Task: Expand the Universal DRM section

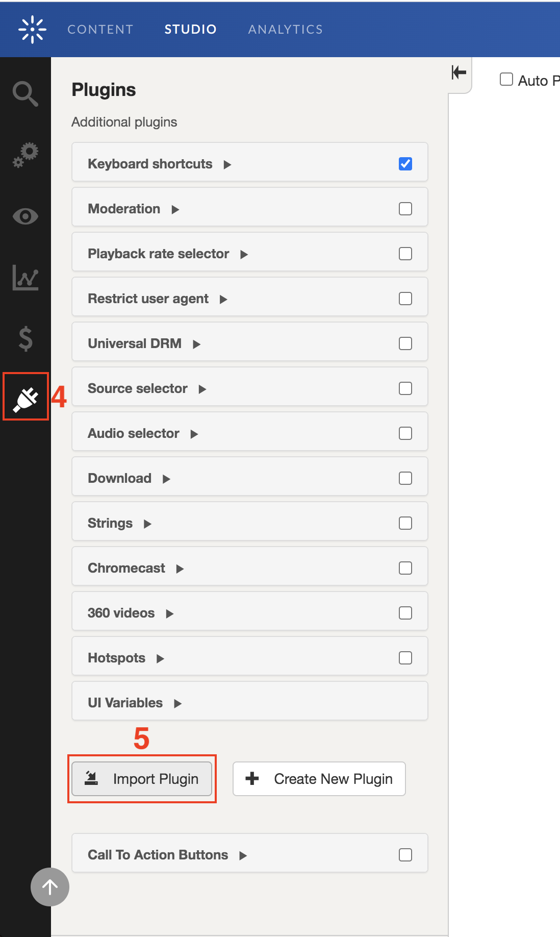Action: point(196,344)
